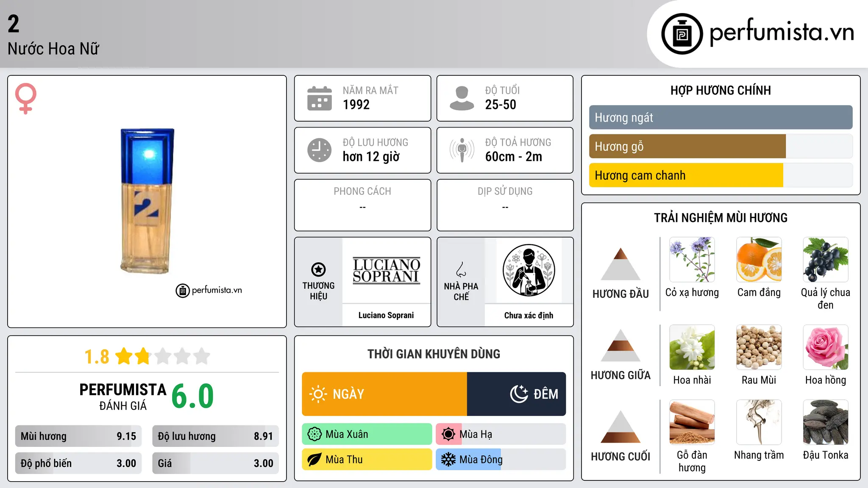Open the Cỏ xạ hương note image
The width and height of the screenshot is (868, 488).
coord(692,260)
